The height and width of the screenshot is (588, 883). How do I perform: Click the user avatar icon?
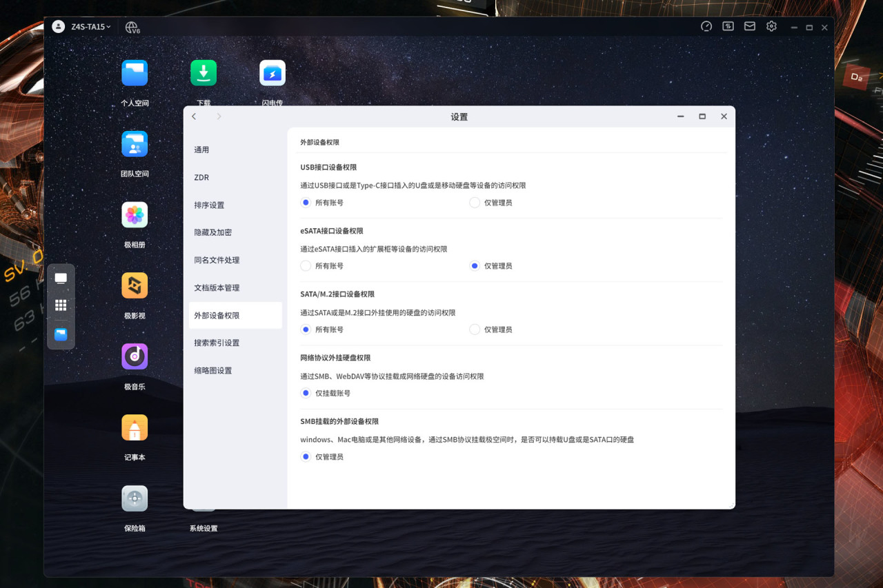[x=59, y=27]
